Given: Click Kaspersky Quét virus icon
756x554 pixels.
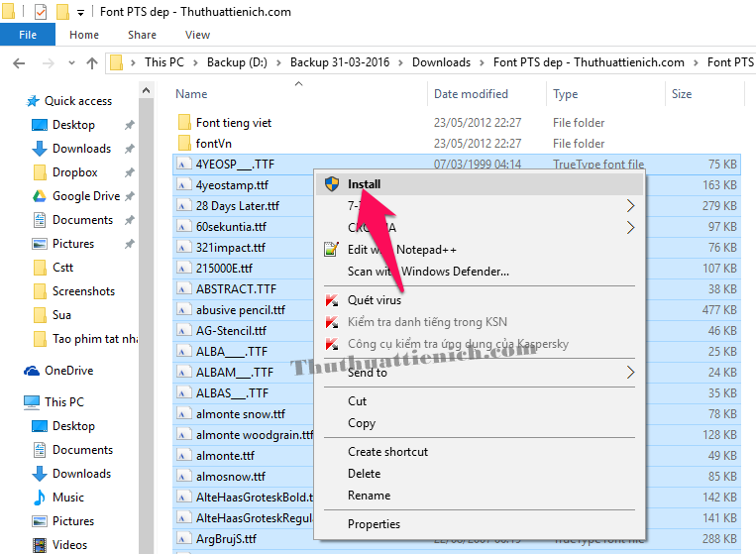Looking at the screenshot, I should point(332,300).
